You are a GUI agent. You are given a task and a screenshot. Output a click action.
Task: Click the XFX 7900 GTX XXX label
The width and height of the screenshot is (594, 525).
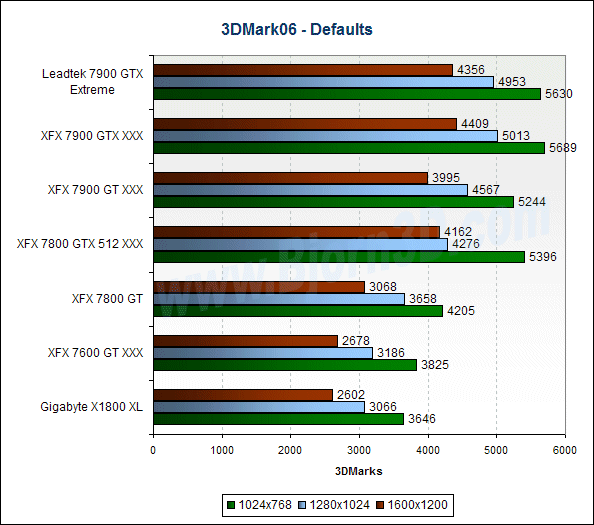pyautogui.click(x=92, y=136)
